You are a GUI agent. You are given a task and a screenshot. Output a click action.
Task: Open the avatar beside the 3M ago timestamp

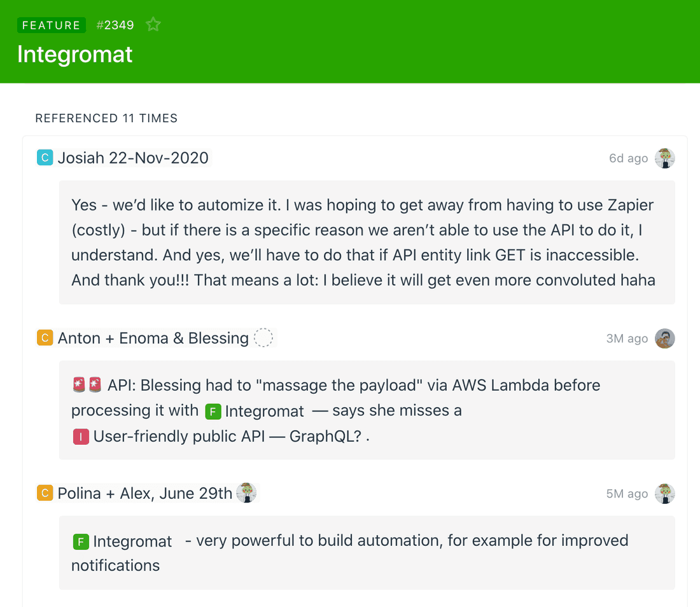coord(664,338)
